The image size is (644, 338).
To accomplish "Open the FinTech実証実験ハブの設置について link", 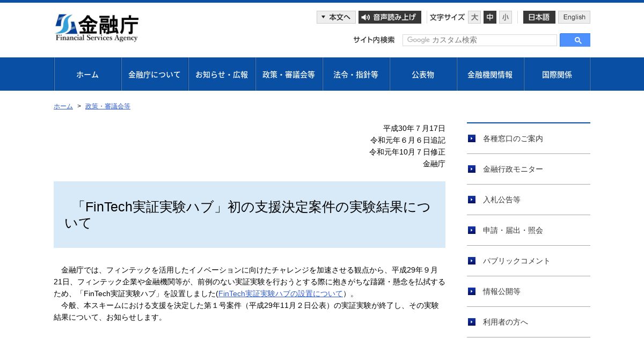I will 281,293.
